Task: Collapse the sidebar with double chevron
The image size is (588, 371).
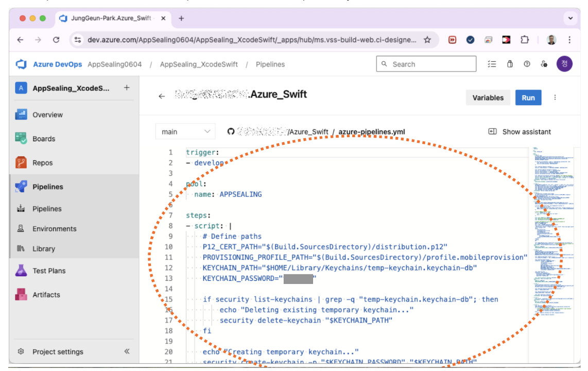Action: tap(127, 351)
